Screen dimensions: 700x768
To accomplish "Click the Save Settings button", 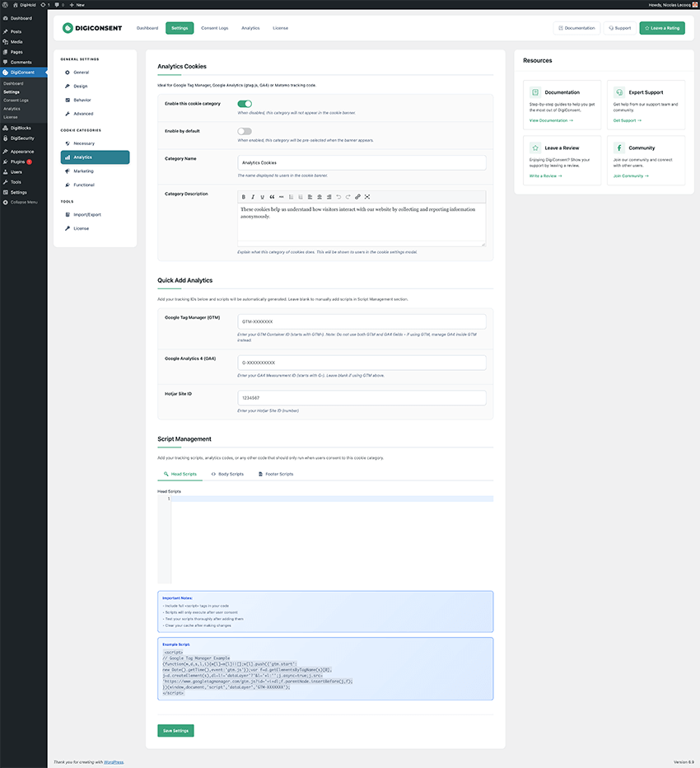I will coord(175,730).
